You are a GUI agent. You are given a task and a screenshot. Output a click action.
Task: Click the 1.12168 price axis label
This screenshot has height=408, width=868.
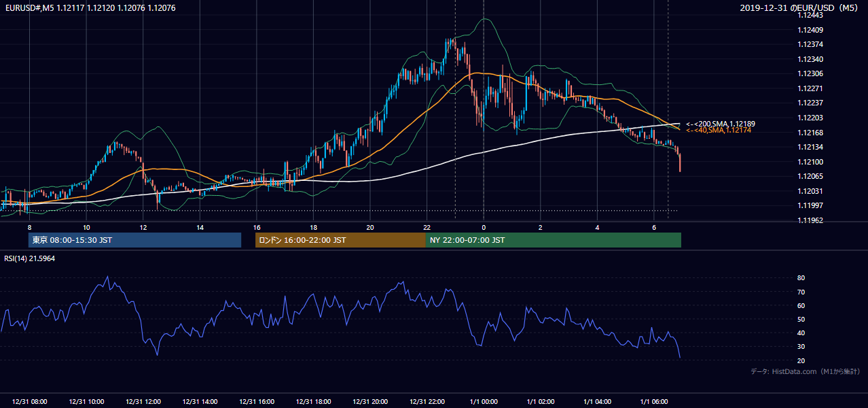(810, 133)
